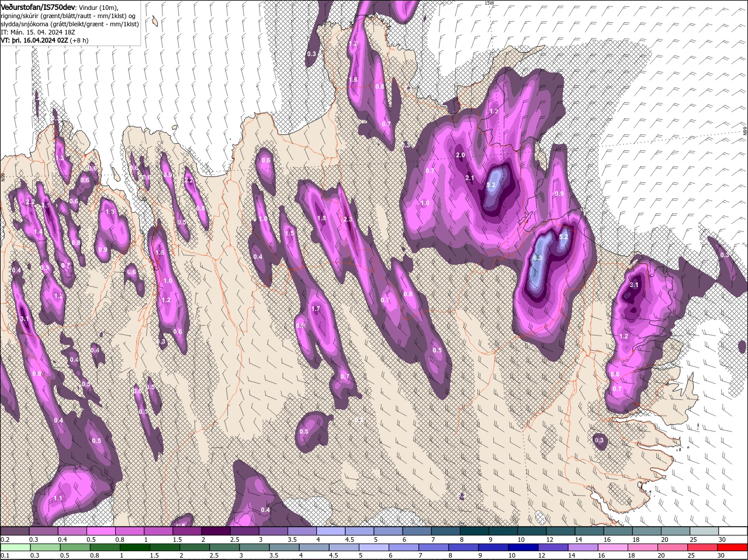Select lower legend pale green swatch between 0.1 and 0.3
The width and height of the screenshot is (748, 560).
coord(16,547)
